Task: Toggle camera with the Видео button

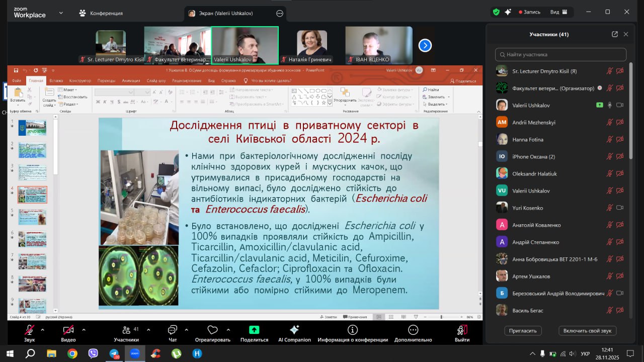Action: (68, 330)
